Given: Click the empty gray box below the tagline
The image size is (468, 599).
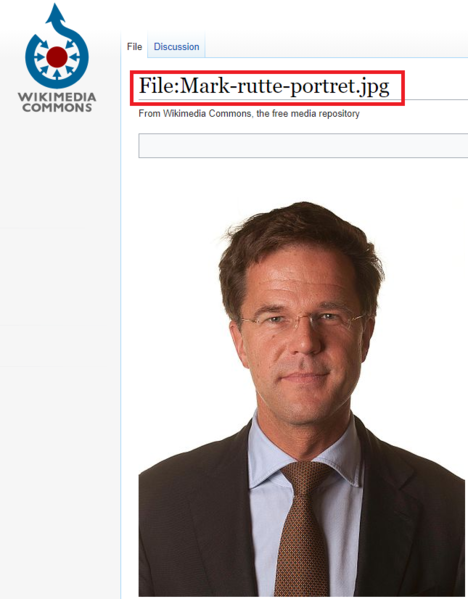Looking at the screenshot, I should (x=303, y=146).
